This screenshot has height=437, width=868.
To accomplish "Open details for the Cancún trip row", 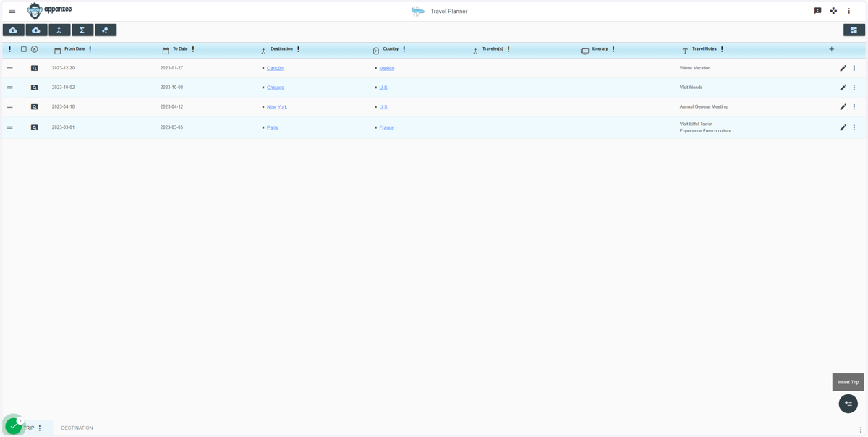I will [x=34, y=68].
